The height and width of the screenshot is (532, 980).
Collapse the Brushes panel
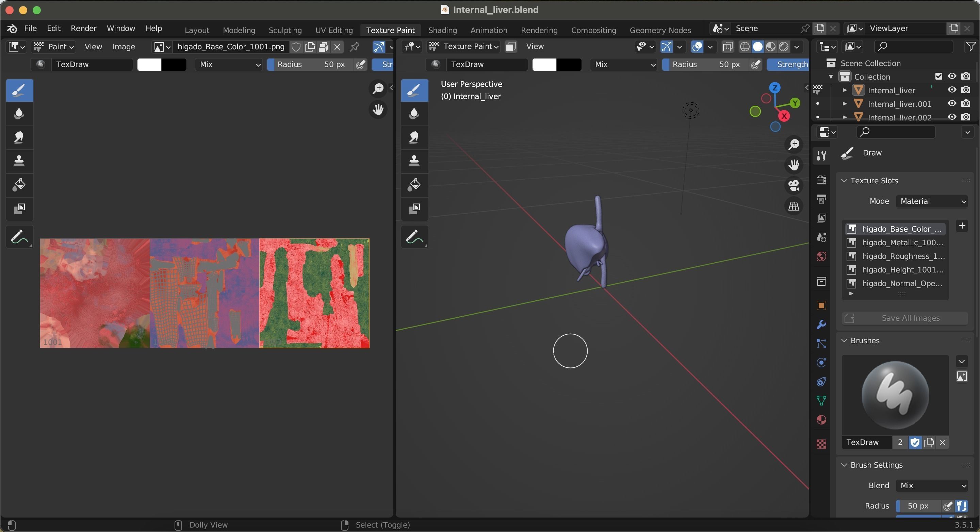(844, 340)
